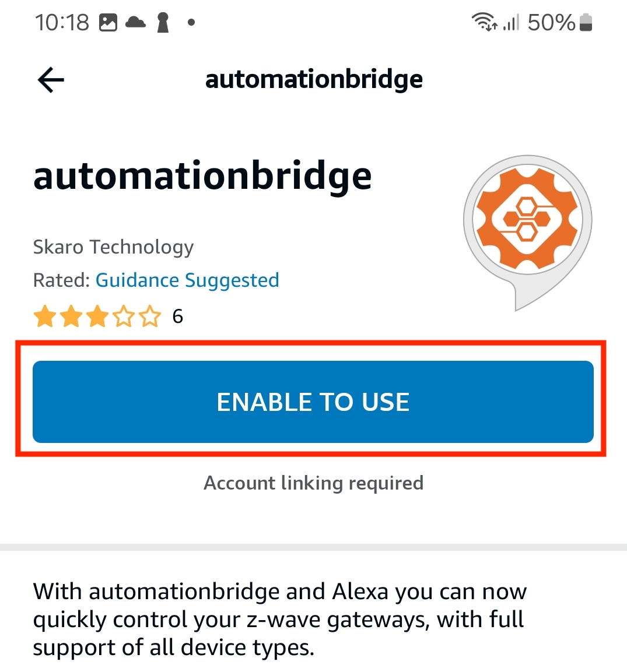Viewport: 627px width, 672px height.
Task: Tap the large automationbridge skill heading
Action: 202,176
